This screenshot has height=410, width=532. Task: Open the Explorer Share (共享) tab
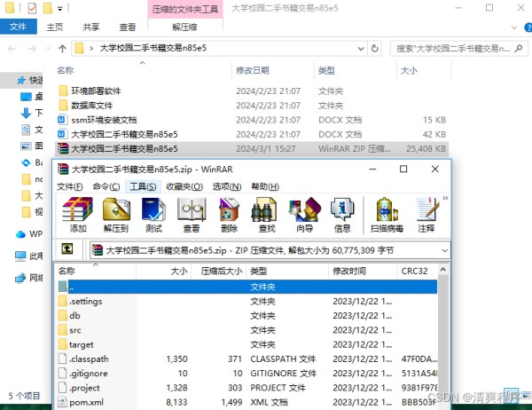point(91,27)
